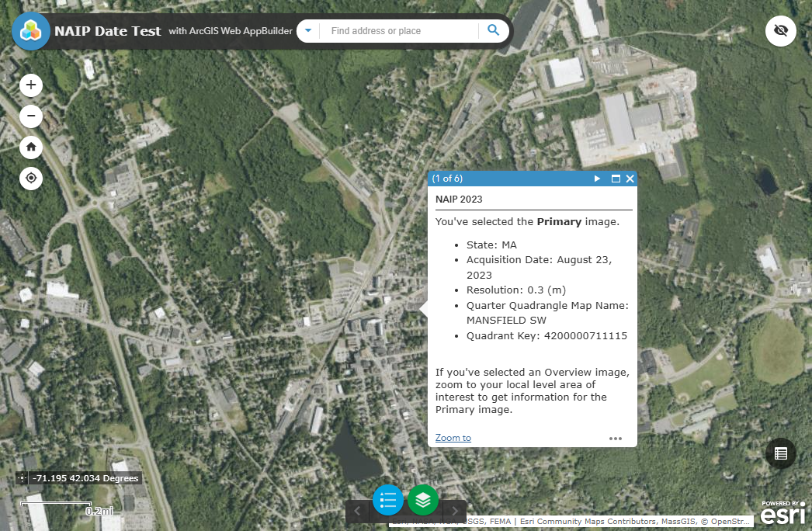Select the Find My Location icon
The image size is (812, 531).
30,178
